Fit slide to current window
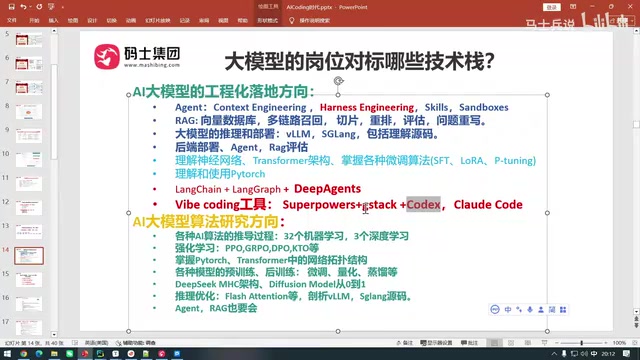This screenshot has width=640, height=360. click(x=635, y=343)
